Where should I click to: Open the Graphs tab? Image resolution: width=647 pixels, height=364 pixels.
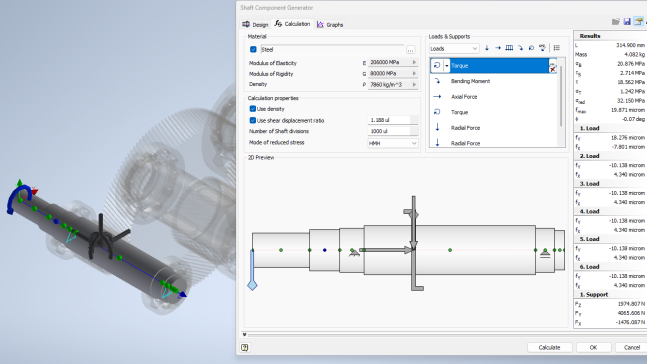click(x=330, y=25)
